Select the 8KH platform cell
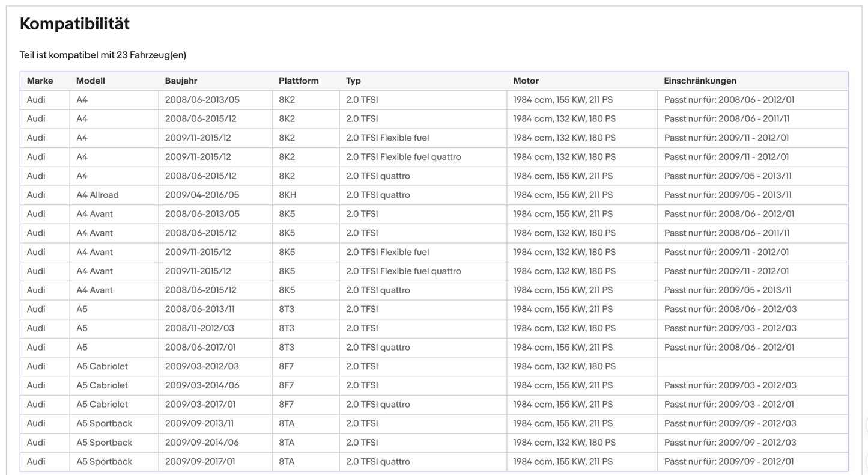This screenshot has height=475, width=868. (287, 195)
